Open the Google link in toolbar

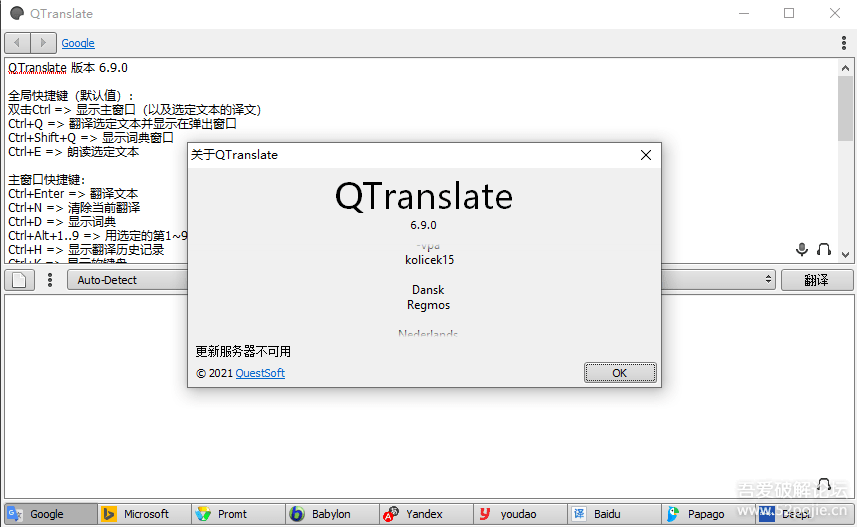(78, 43)
